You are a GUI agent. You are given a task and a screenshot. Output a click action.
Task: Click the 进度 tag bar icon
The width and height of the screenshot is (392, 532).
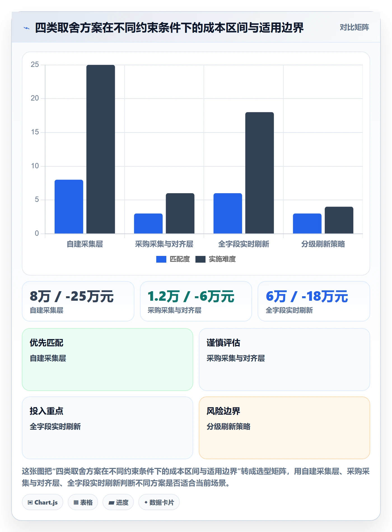tap(111, 503)
